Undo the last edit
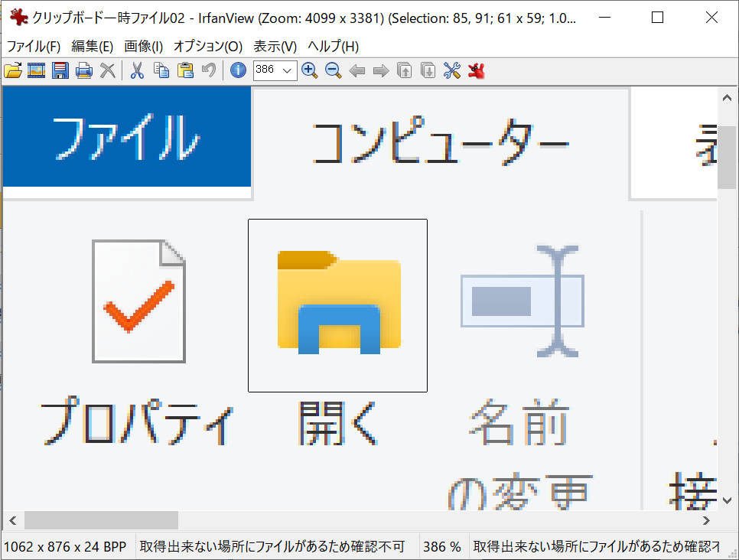The width and height of the screenshot is (739, 560). pos(208,70)
